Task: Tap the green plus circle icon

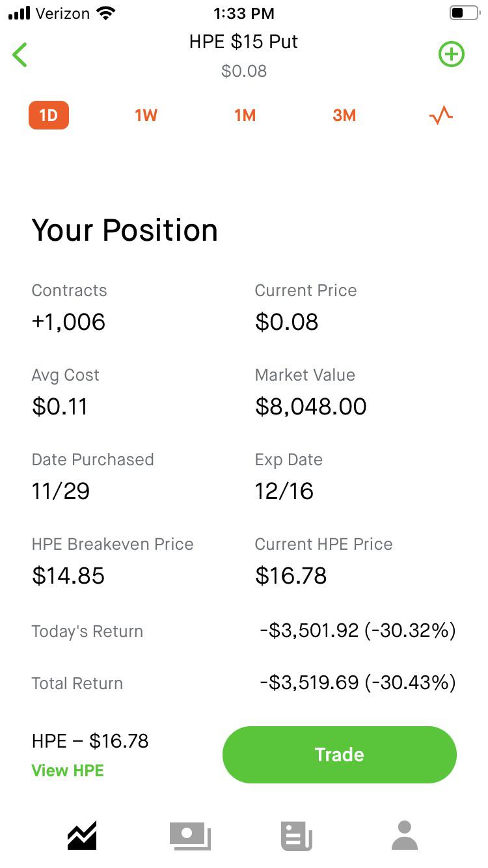Action: [x=451, y=55]
